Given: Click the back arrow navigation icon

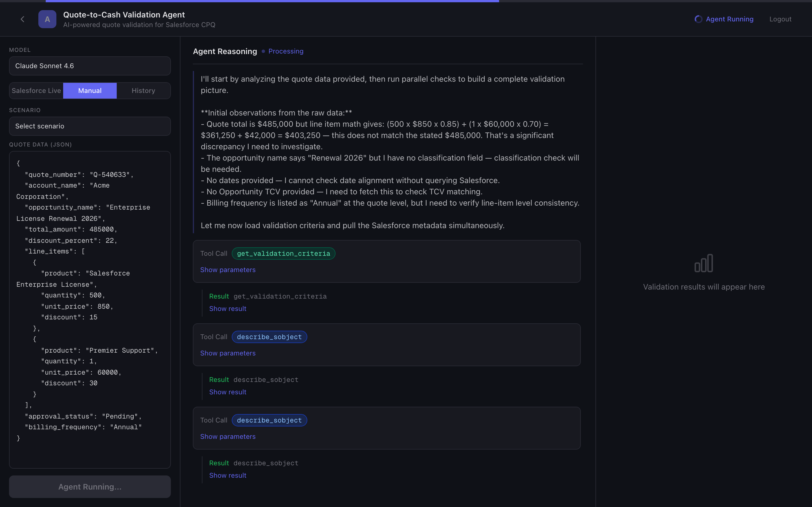Looking at the screenshot, I should (x=22, y=19).
